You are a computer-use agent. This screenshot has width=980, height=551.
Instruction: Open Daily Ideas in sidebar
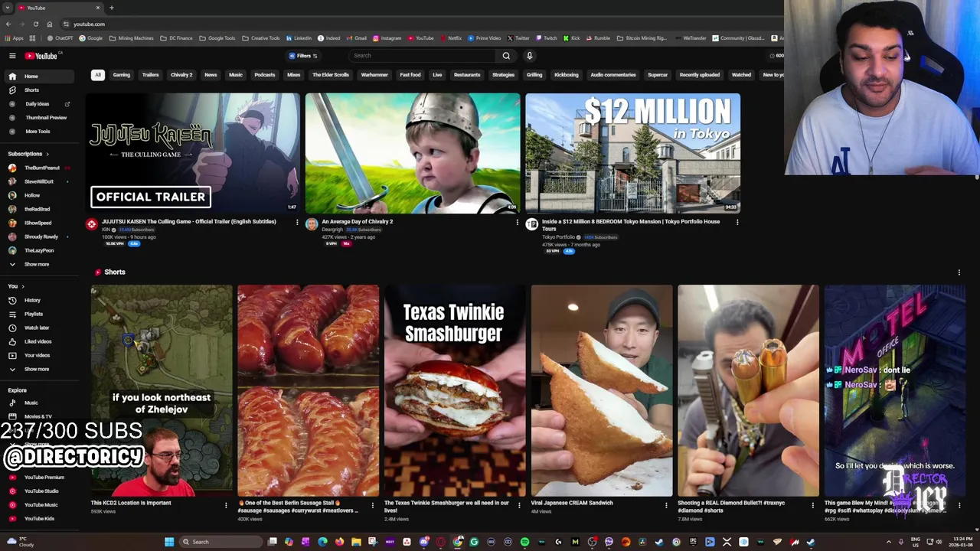[38, 104]
